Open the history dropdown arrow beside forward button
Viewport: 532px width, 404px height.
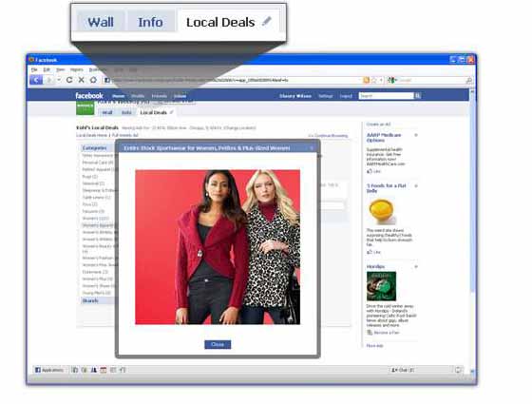point(59,80)
